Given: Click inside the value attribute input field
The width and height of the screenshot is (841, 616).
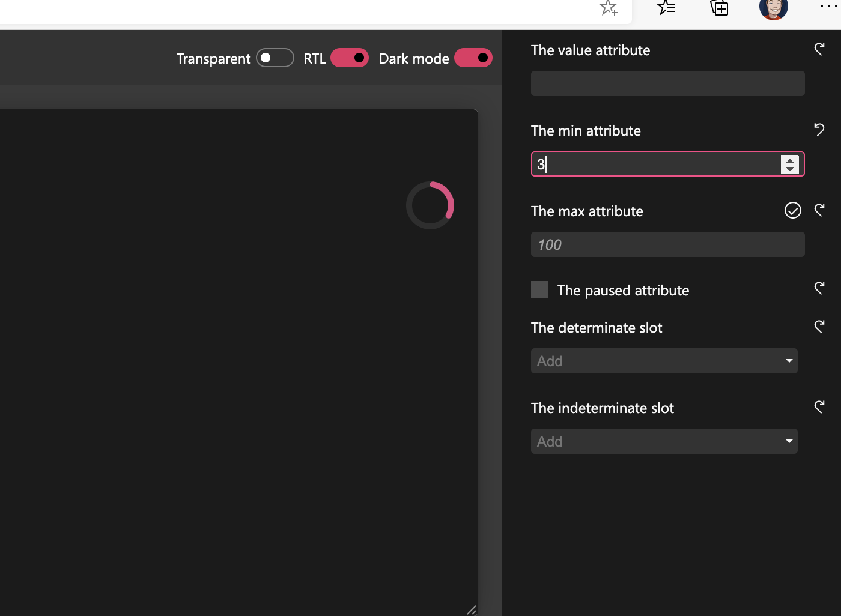Looking at the screenshot, I should [x=667, y=83].
